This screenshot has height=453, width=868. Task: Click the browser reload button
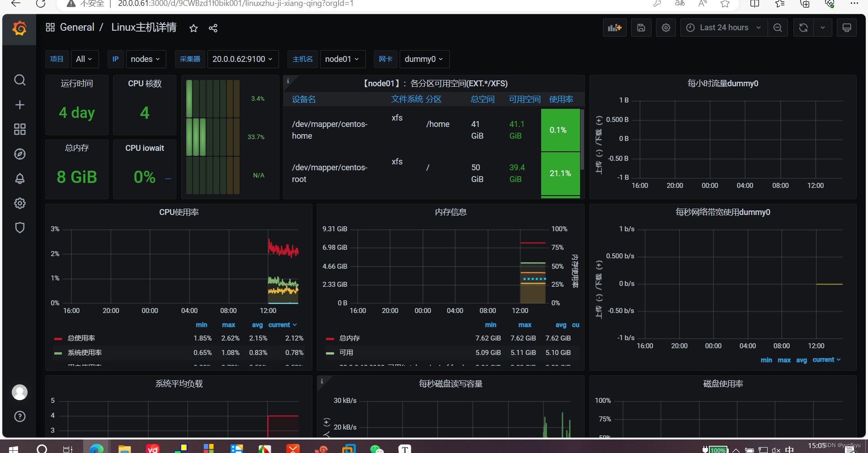[x=41, y=4]
